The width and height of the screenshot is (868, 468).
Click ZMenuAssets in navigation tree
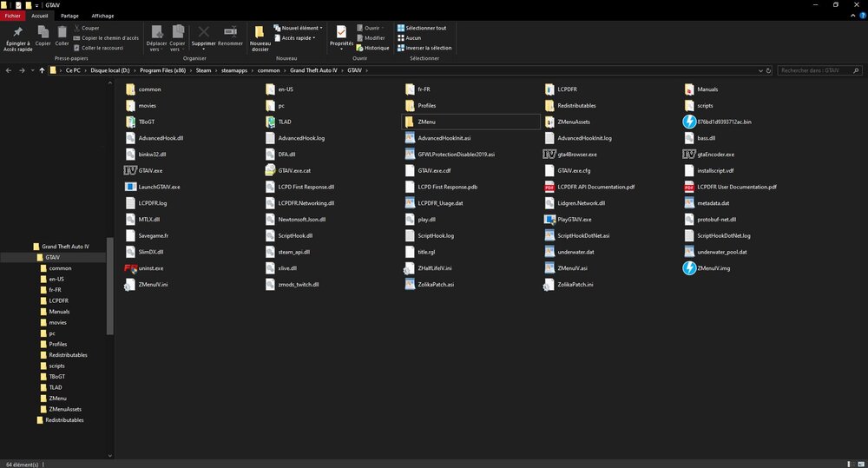61,409
